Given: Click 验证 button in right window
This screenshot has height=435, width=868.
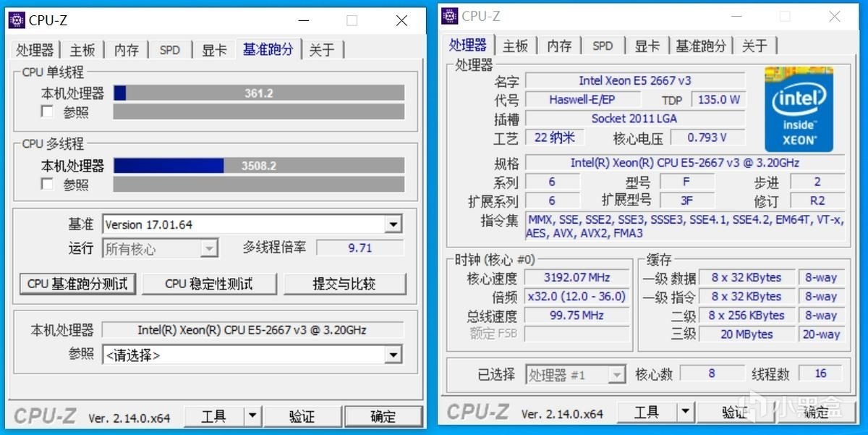Looking at the screenshot, I should click(x=735, y=412).
